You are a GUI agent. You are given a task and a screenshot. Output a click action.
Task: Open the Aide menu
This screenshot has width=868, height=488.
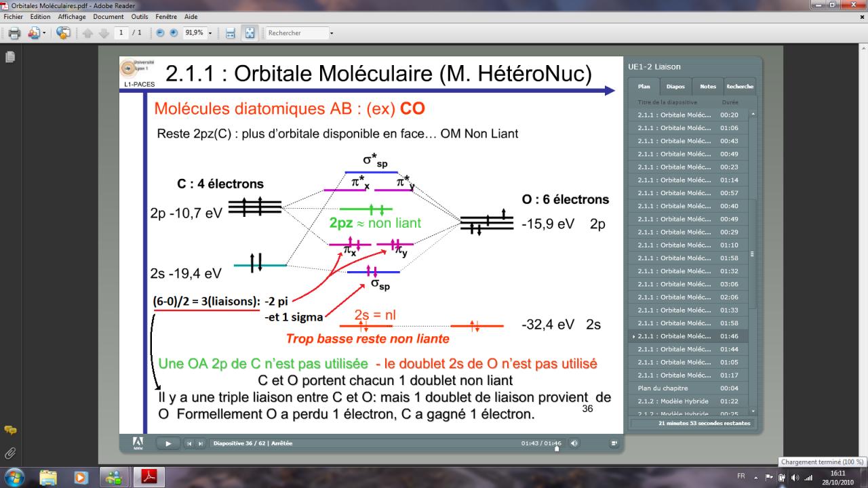pyautogui.click(x=191, y=16)
